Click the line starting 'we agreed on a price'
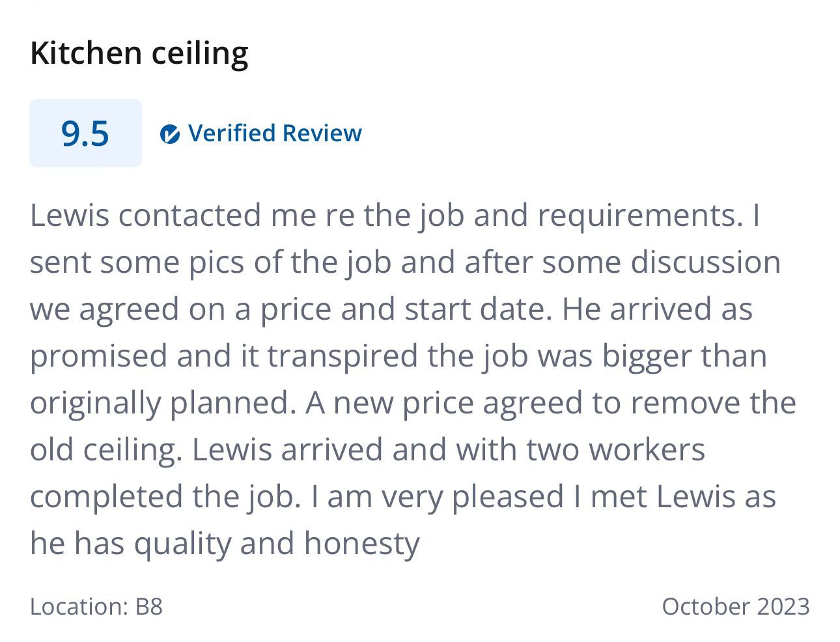 coord(391,309)
